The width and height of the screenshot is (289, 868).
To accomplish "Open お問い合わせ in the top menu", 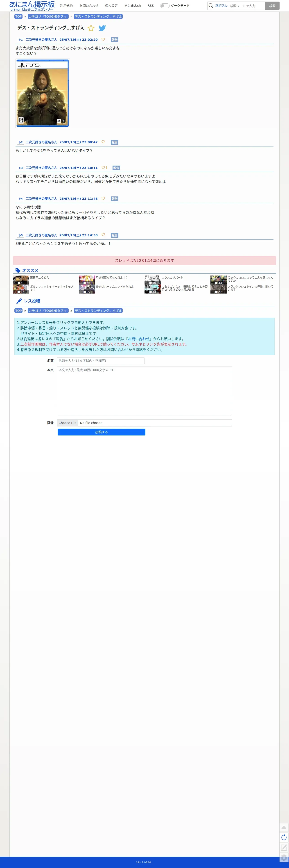I will (x=89, y=6).
